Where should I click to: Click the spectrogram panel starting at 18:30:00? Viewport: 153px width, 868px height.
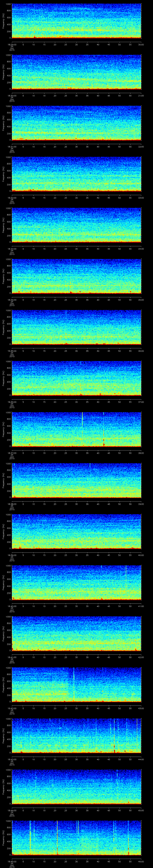(x=77, y=72)
